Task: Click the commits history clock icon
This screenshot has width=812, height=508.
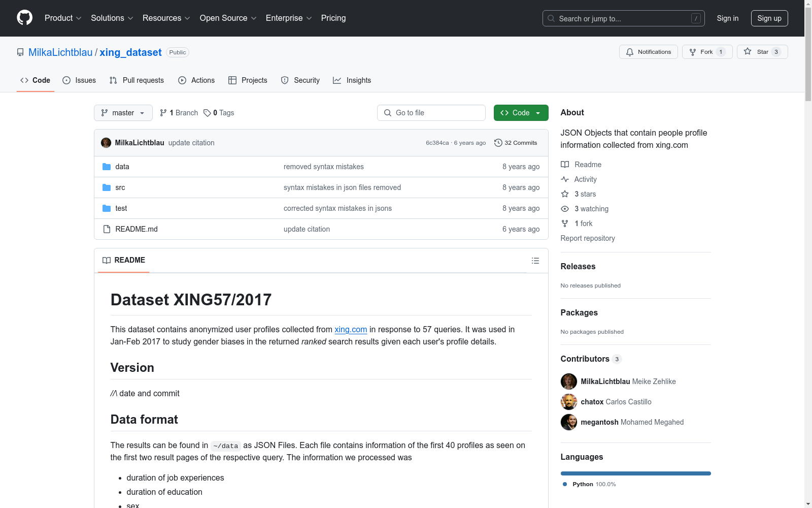Action: (x=498, y=143)
